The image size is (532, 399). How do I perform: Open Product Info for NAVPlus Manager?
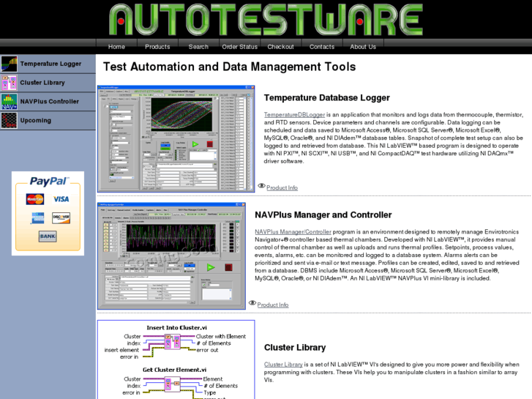[273, 305]
